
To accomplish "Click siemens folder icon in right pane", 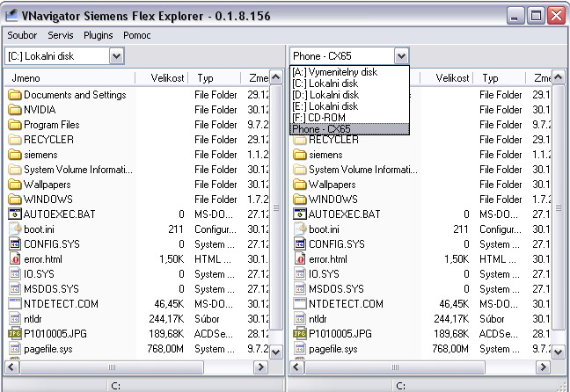I will 300,155.
